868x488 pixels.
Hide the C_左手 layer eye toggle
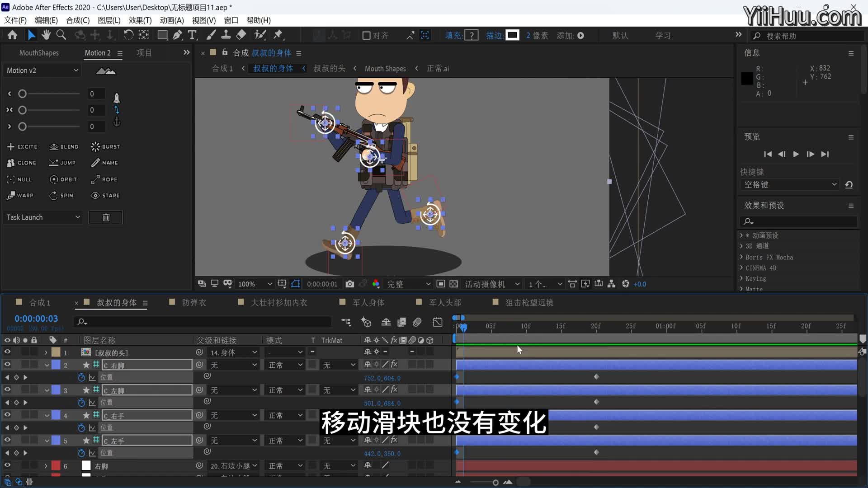(7, 440)
